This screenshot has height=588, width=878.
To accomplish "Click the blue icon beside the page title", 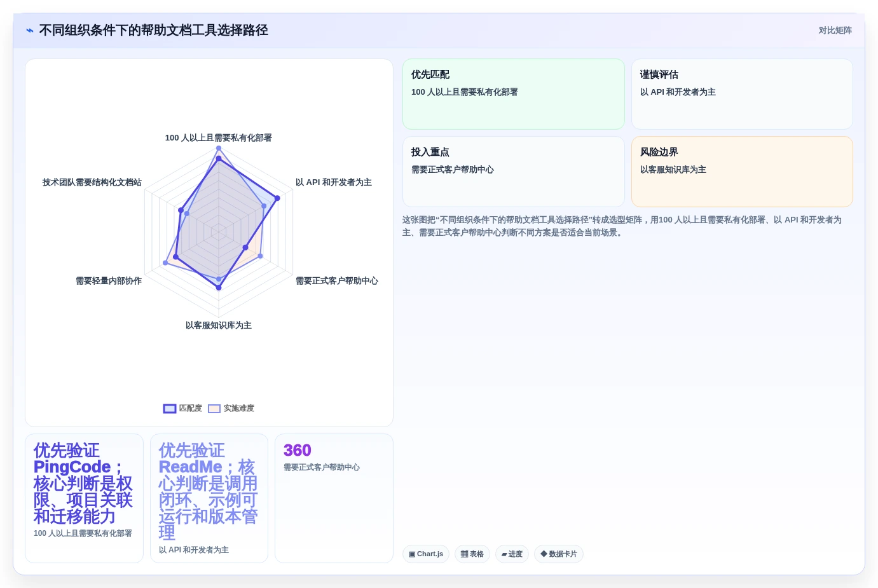I will click(30, 31).
